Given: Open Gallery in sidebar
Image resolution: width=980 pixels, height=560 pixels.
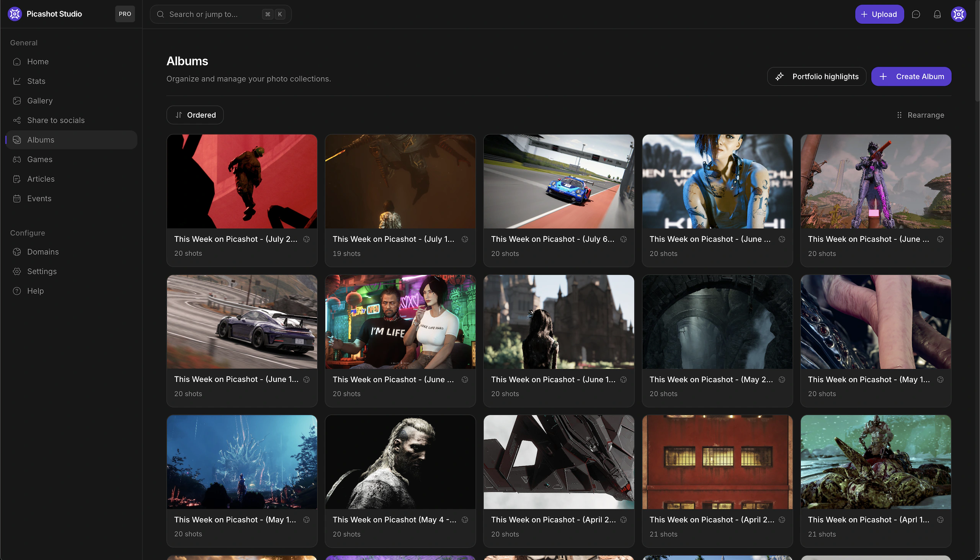Looking at the screenshot, I should pos(72,101).
